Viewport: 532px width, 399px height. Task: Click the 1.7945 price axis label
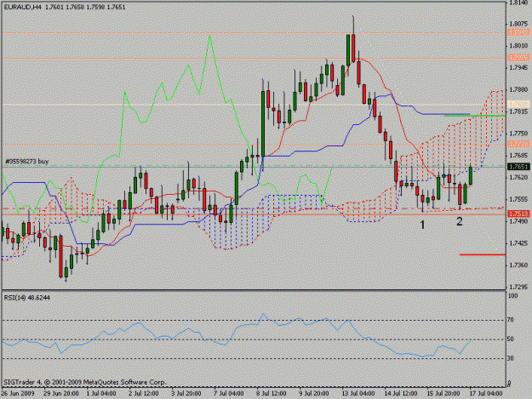click(x=518, y=67)
